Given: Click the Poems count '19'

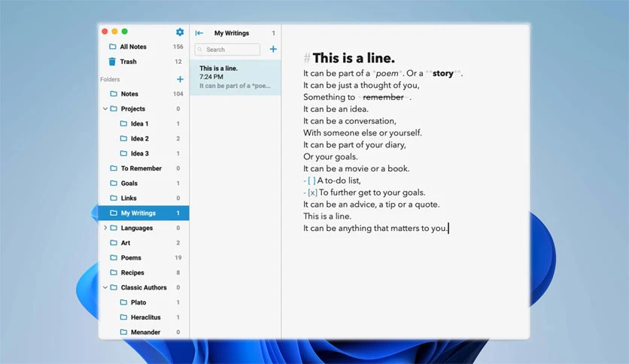Looking at the screenshot, I should pos(178,257).
